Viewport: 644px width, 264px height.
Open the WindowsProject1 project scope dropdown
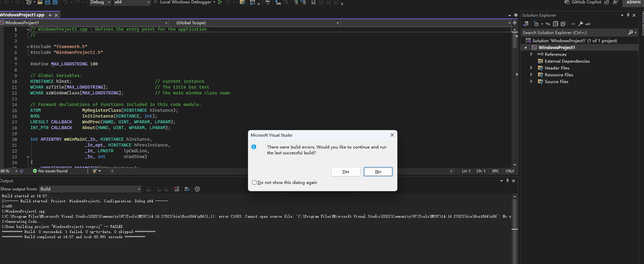pos(84,23)
